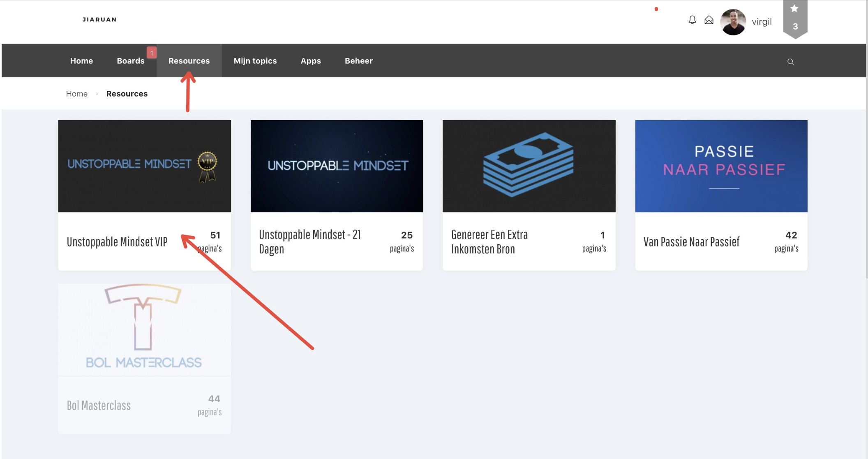Viewport: 868px width, 459px height.
Task: Click the money stack course image
Action: coord(529,166)
